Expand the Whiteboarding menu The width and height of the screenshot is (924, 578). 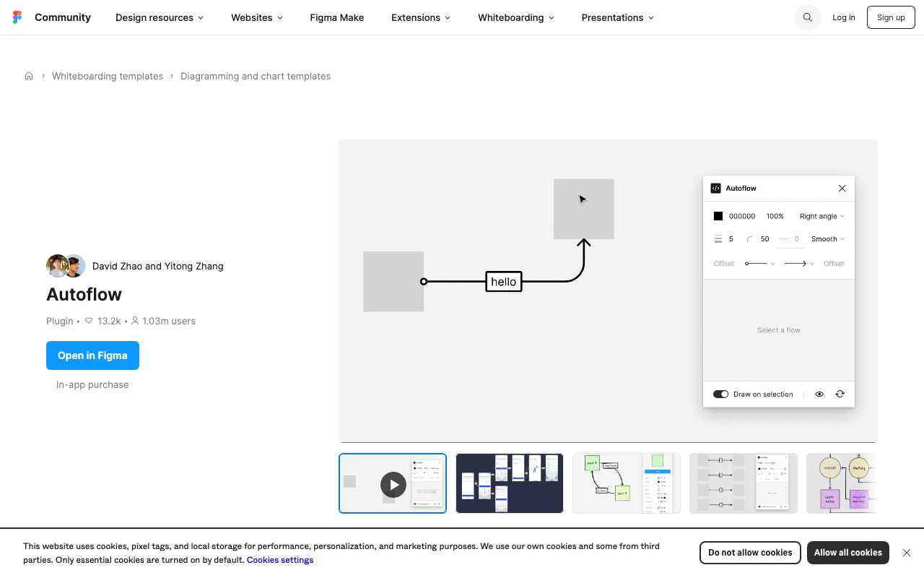pyautogui.click(x=516, y=17)
